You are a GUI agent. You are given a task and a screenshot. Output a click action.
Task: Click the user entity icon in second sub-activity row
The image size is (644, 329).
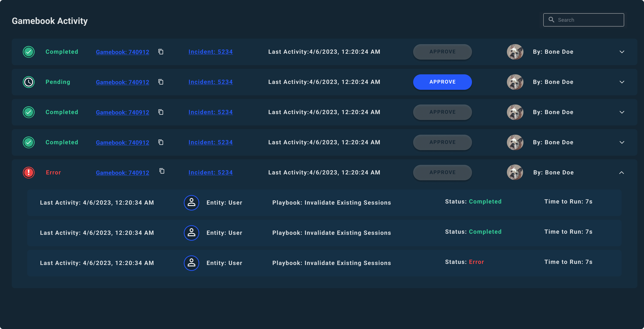coord(192,233)
